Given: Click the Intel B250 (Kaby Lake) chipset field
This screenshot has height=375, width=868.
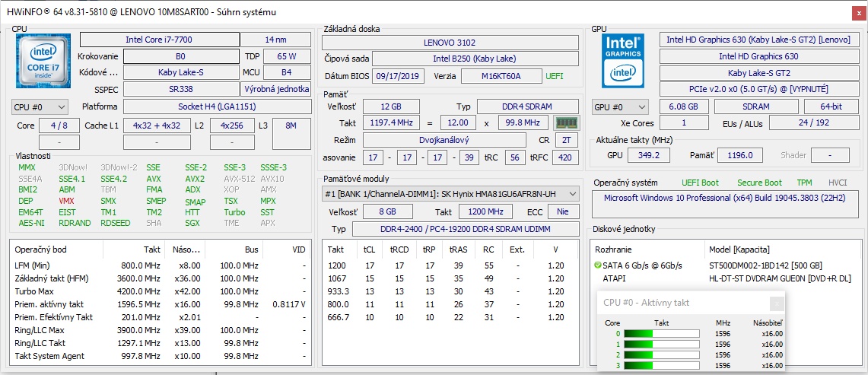Looking at the screenshot, I should [475, 59].
